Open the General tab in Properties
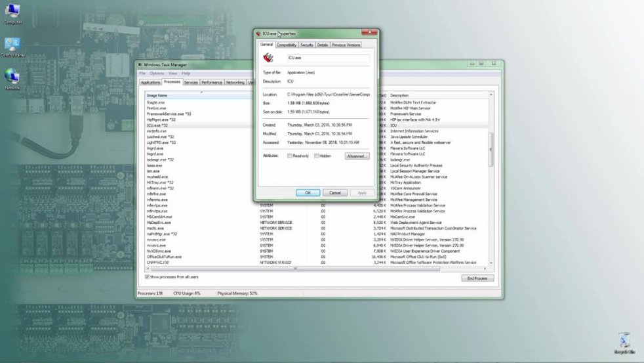Image resolution: width=644 pixels, height=363 pixels. (266, 45)
